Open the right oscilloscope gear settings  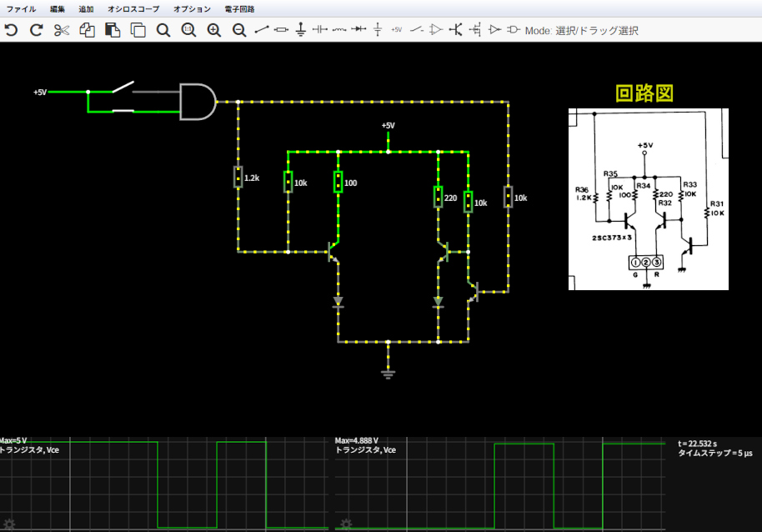345,524
